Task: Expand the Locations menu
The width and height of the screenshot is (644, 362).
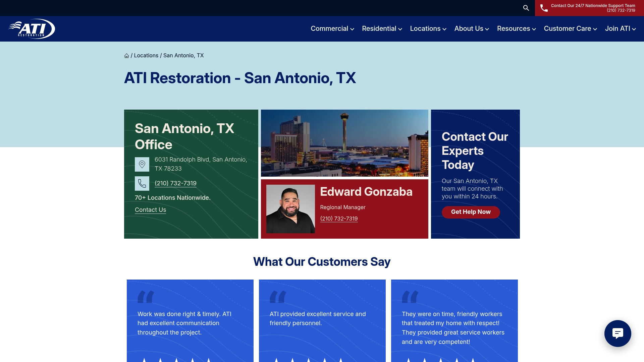Action: (428, 29)
